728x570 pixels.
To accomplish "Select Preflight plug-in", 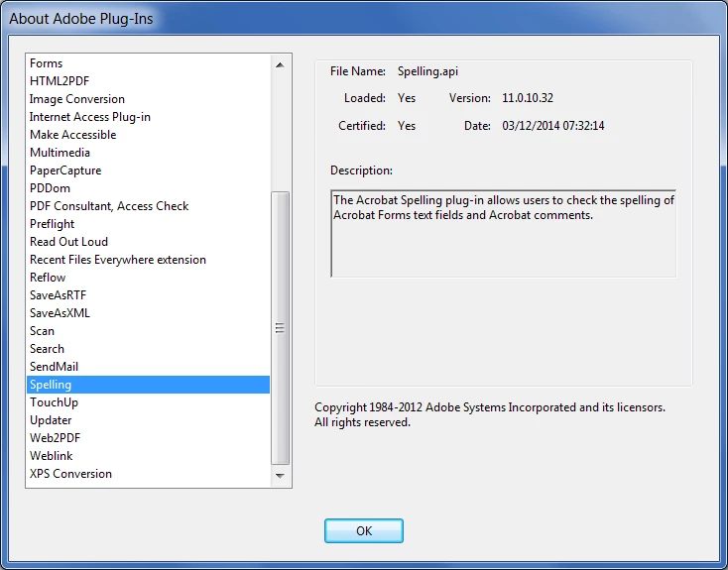I will [x=148, y=224].
